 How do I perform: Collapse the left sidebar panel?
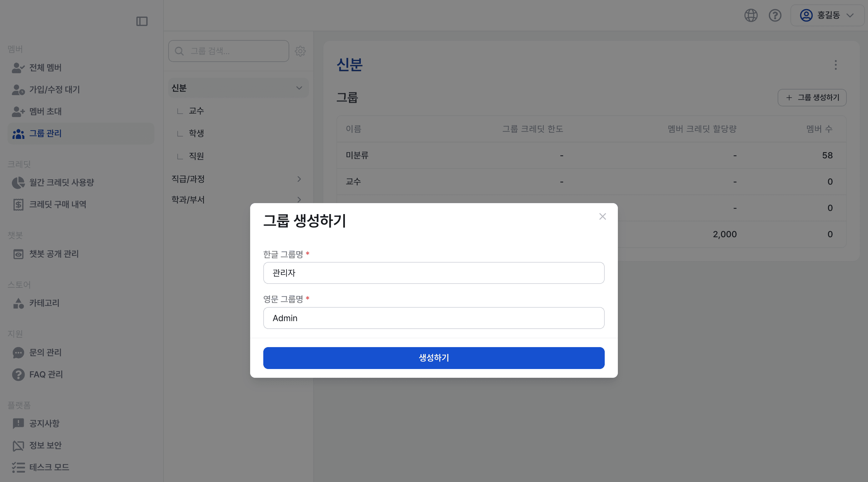point(142,21)
